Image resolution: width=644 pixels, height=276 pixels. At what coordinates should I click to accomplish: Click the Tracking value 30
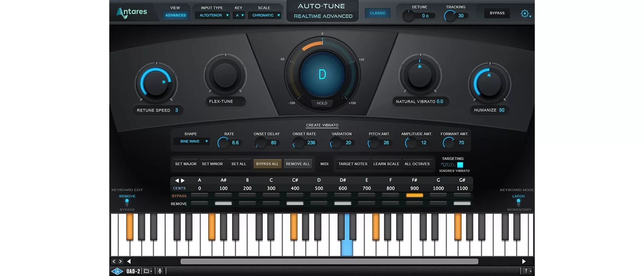click(461, 16)
